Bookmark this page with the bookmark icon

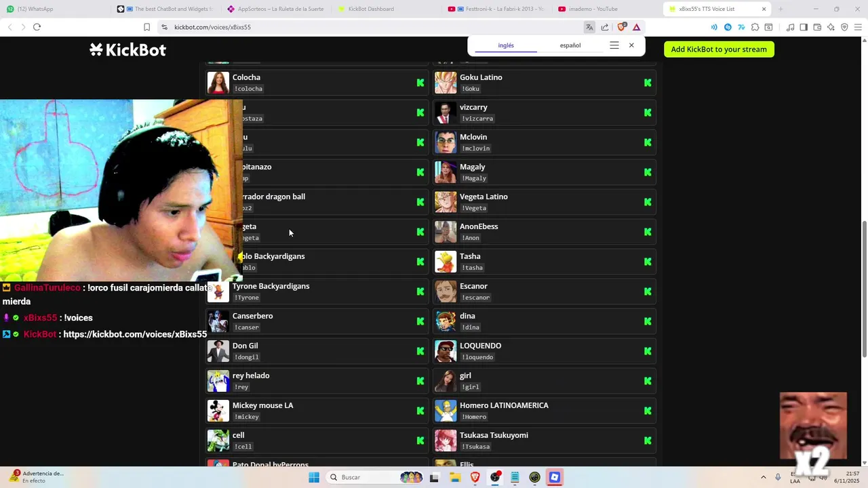pos(146,27)
